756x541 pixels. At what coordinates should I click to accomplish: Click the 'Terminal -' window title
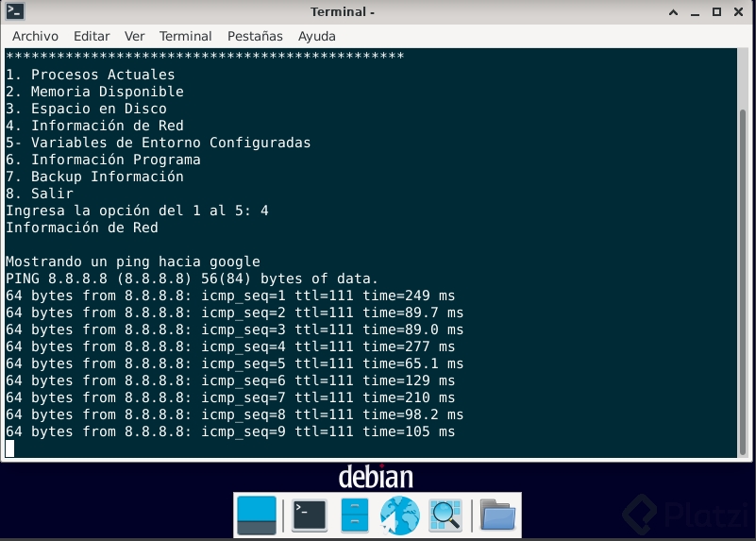tap(343, 11)
